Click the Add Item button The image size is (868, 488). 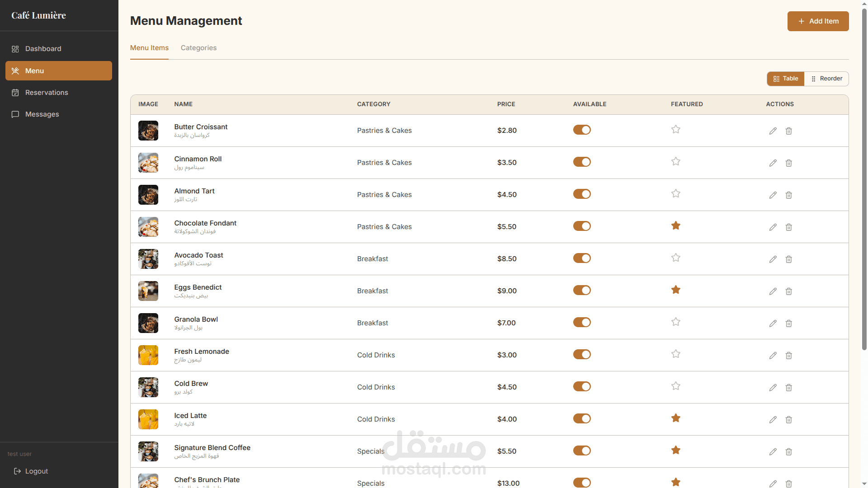click(818, 21)
